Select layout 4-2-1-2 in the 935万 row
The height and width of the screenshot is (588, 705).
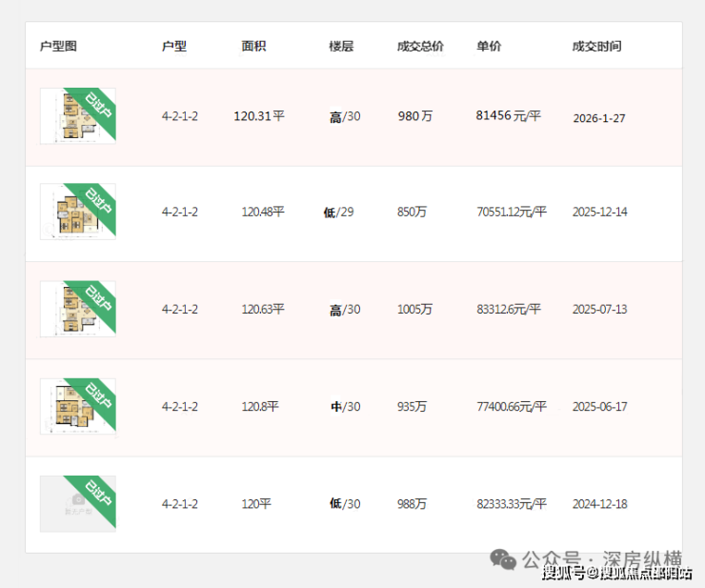click(180, 407)
